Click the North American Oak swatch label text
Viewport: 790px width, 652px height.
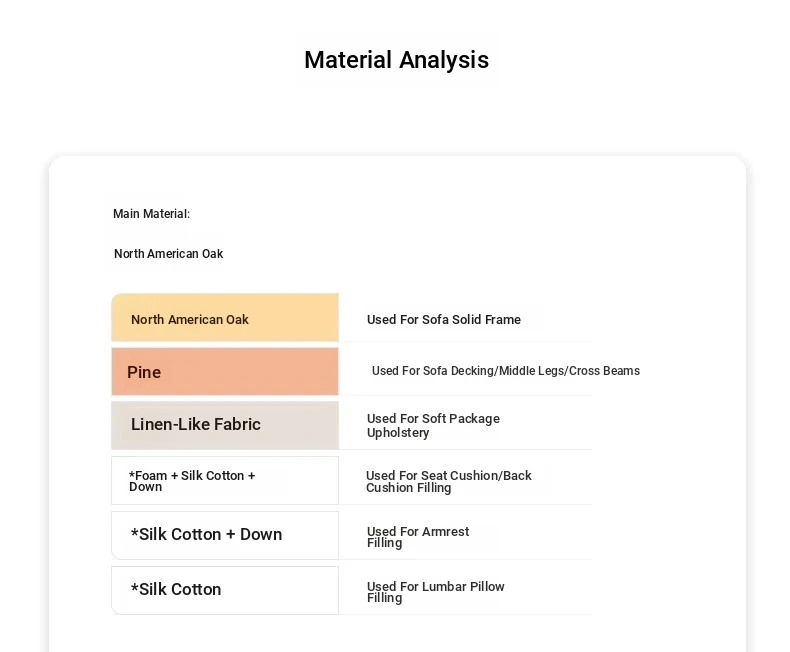(x=190, y=319)
